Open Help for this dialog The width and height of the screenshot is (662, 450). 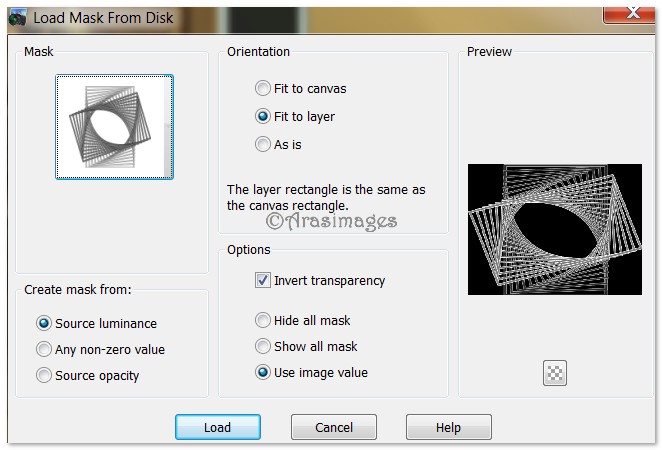[x=448, y=427]
